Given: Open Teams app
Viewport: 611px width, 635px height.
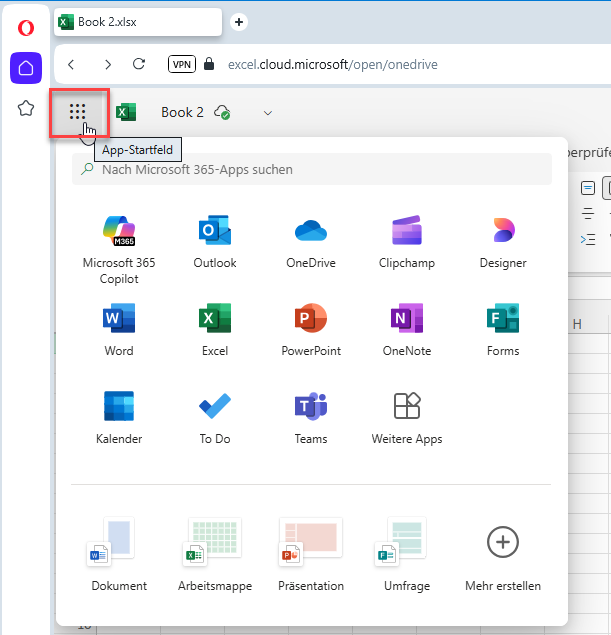Looking at the screenshot, I should (311, 418).
